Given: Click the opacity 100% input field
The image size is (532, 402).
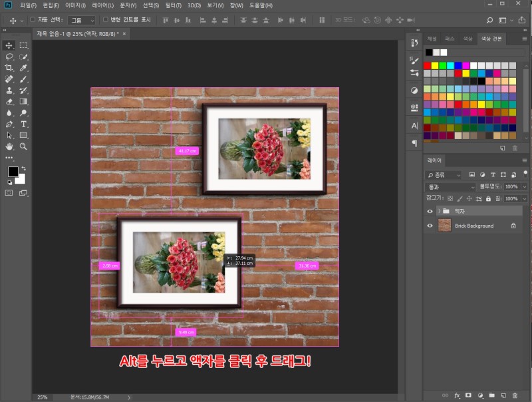Looking at the screenshot, I should 511,187.
